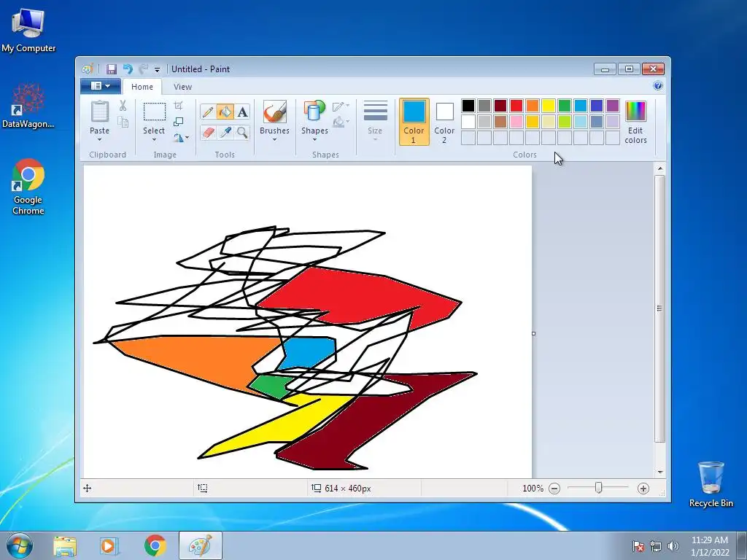Click Zoom out minus button
The image size is (747, 560).
coord(554,489)
